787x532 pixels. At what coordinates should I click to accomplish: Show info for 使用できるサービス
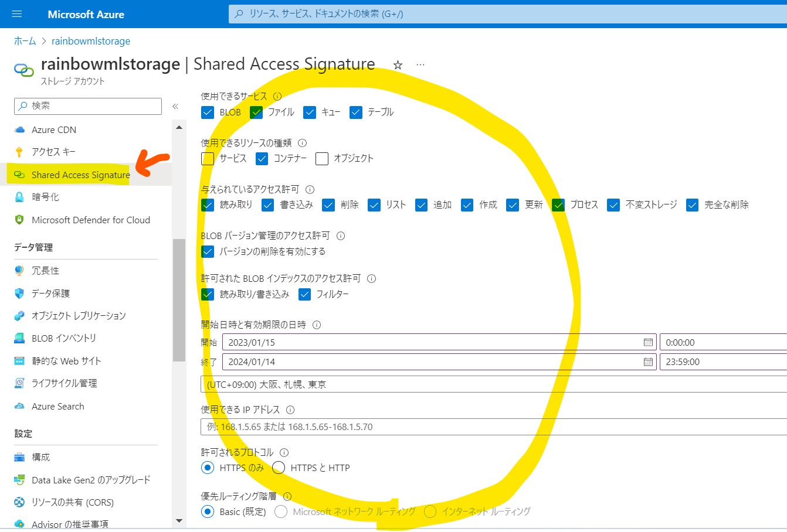click(x=277, y=96)
